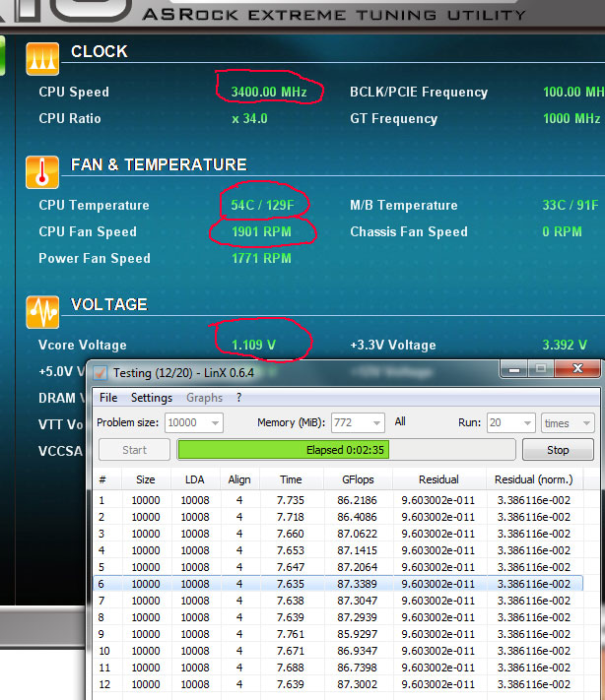
Task: Click the Chassis Fan Speed 0 RPM value
Action: coord(562,231)
